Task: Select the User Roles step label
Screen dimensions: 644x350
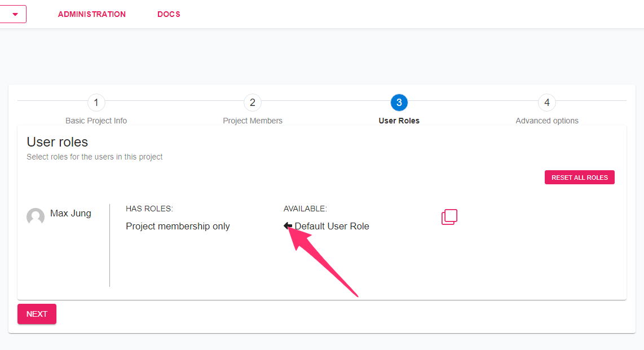Action: coord(399,121)
